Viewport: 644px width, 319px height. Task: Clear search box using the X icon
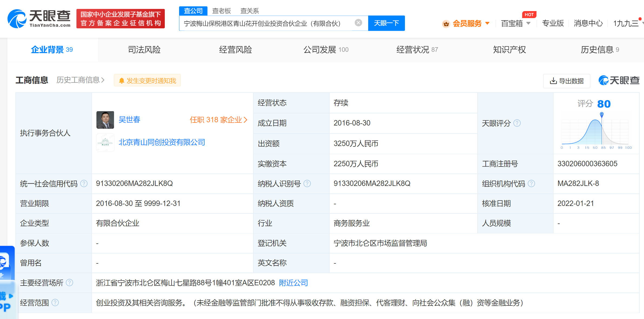tap(358, 23)
